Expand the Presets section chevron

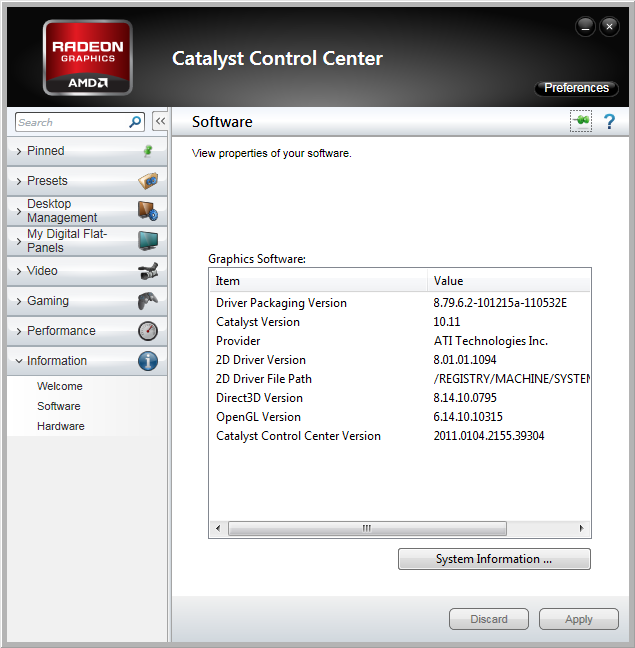click(19, 181)
